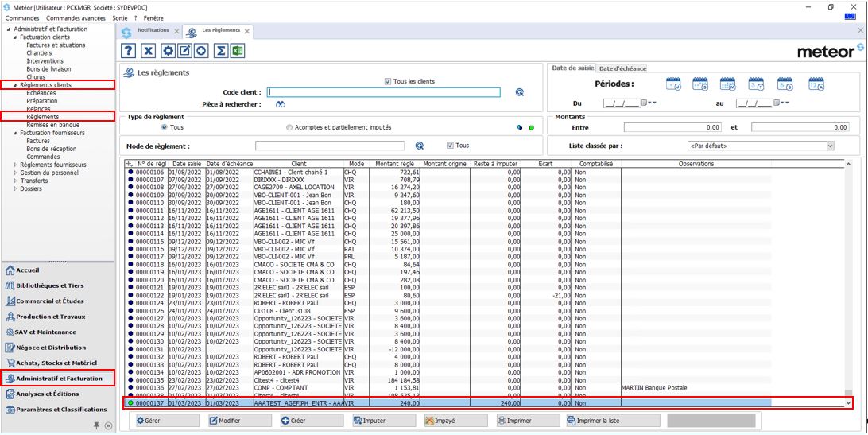
Task: Open the Production et Travaux module
Action: [x=45, y=317]
